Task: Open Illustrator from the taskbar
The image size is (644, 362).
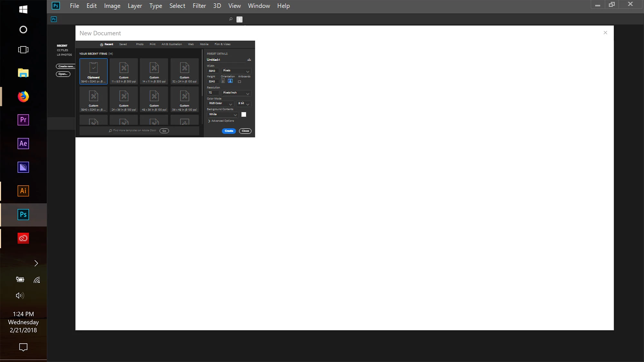Action: click(23, 191)
